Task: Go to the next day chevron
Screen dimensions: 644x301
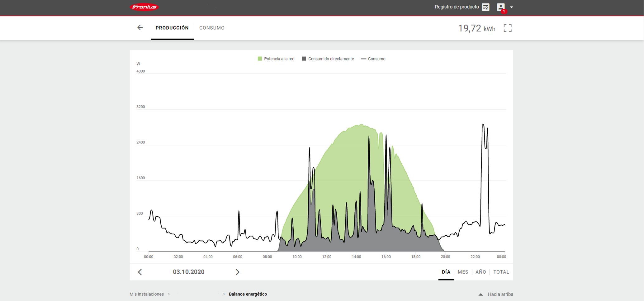Action: pyautogui.click(x=237, y=272)
